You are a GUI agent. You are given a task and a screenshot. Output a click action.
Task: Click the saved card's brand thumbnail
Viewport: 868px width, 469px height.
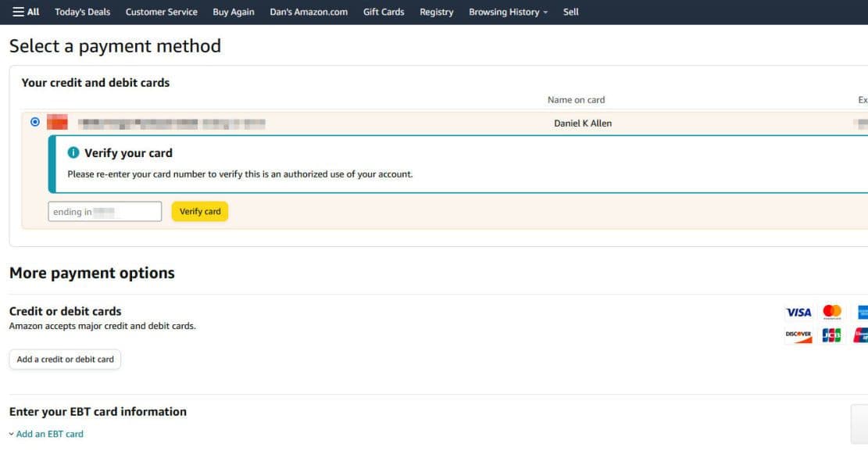pyautogui.click(x=58, y=122)
